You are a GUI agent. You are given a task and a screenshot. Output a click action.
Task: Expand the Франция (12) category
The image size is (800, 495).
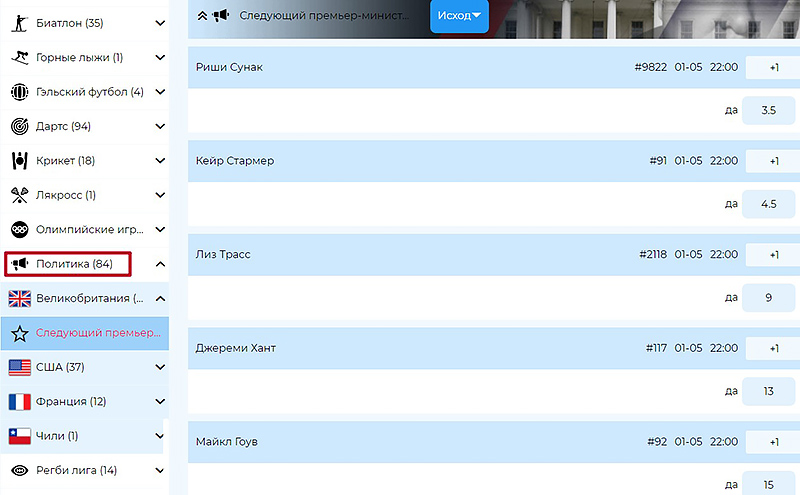160,402
